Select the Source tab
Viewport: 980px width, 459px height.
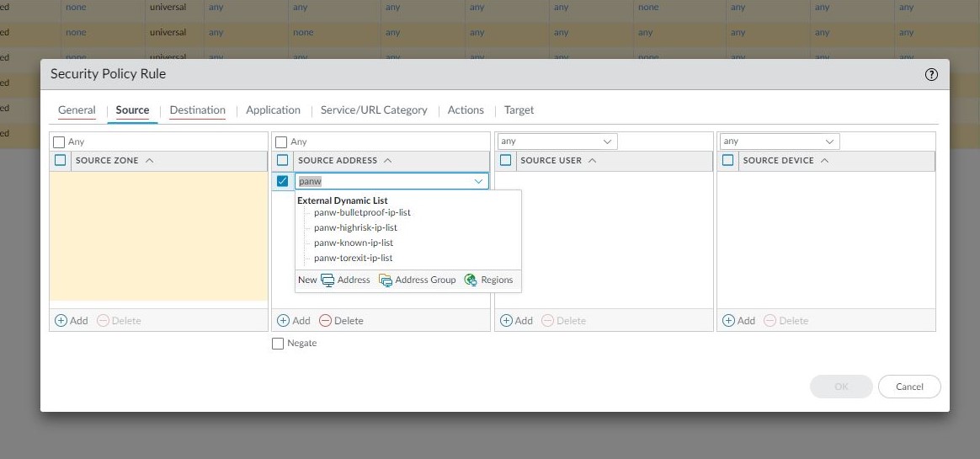click(x=132, y=110)
